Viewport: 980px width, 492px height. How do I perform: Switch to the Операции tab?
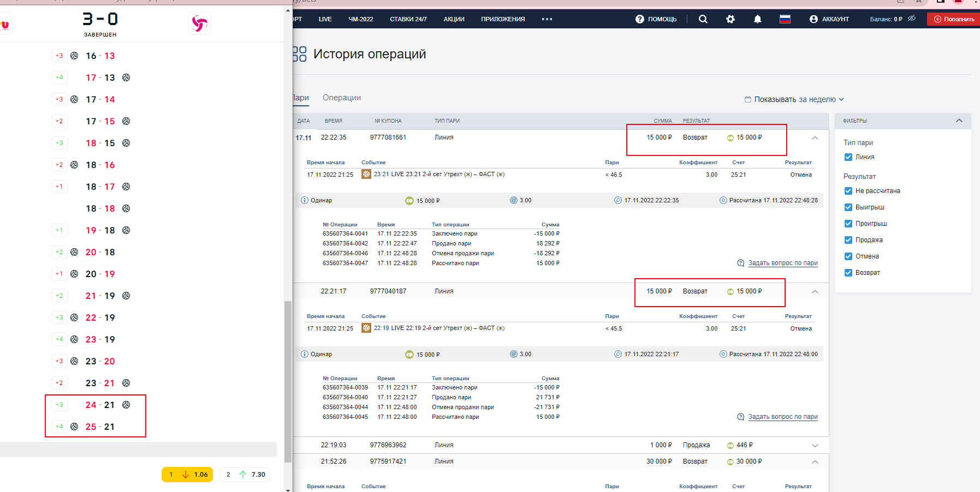pos(341,98)
